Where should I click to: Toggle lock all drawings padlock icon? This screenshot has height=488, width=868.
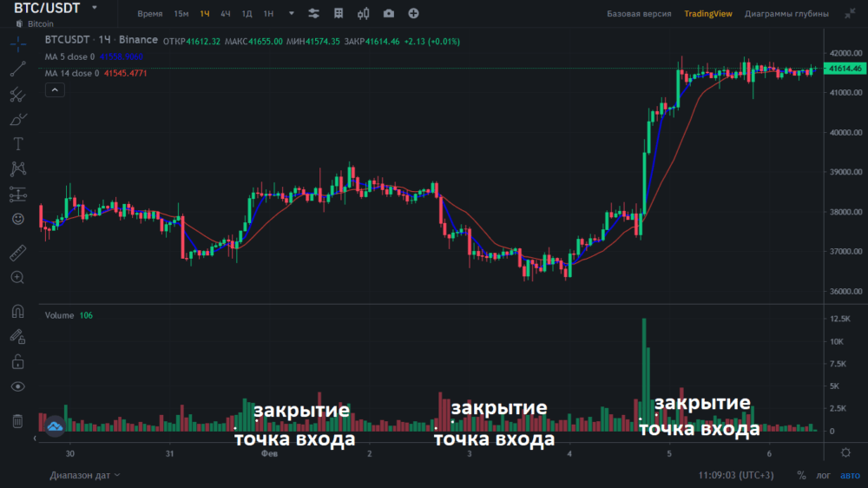pyautogui.click(x=17, y=361)
